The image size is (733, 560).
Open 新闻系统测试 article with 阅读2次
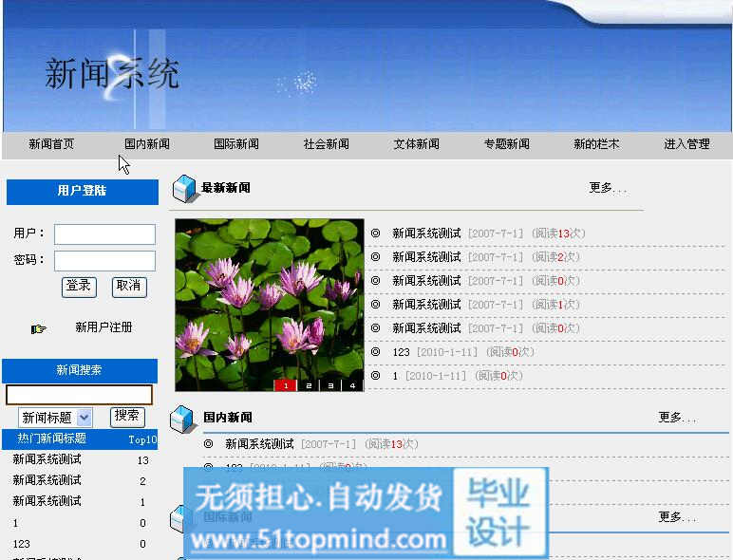click(x=426, y=257)
